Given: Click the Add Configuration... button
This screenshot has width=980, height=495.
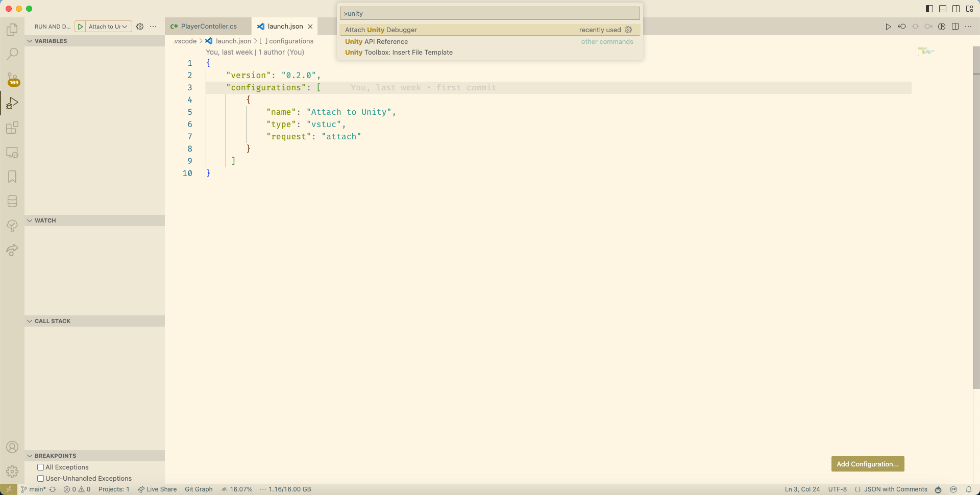Looking at the screenshot, I should [x=868, y=464].
